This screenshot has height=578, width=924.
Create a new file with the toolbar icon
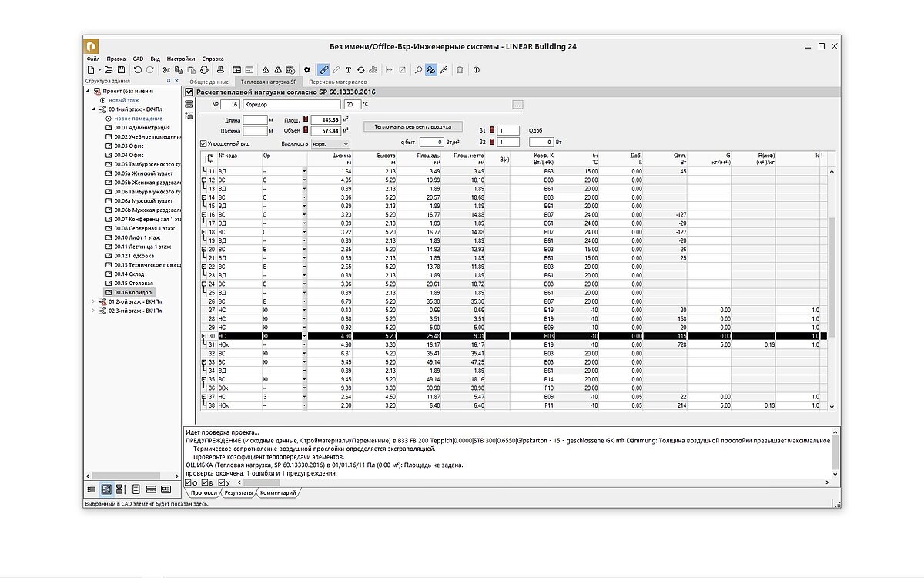[90, 70]
